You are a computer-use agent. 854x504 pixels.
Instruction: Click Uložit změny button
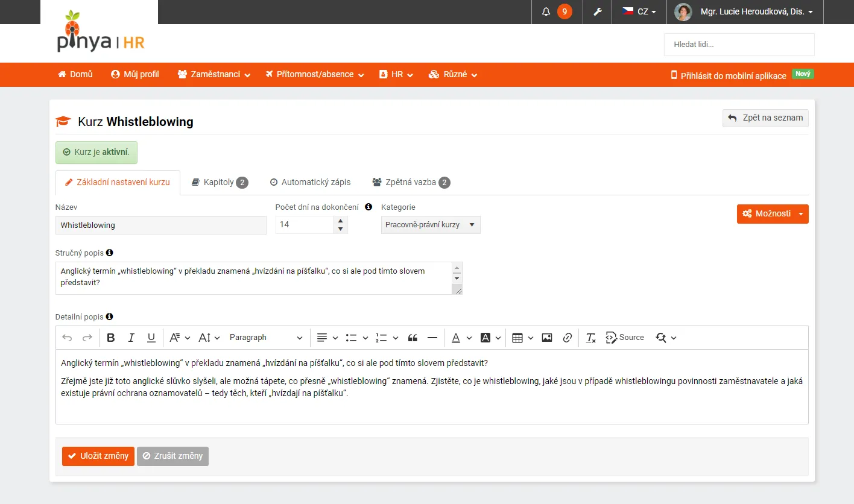pos(98,456)
